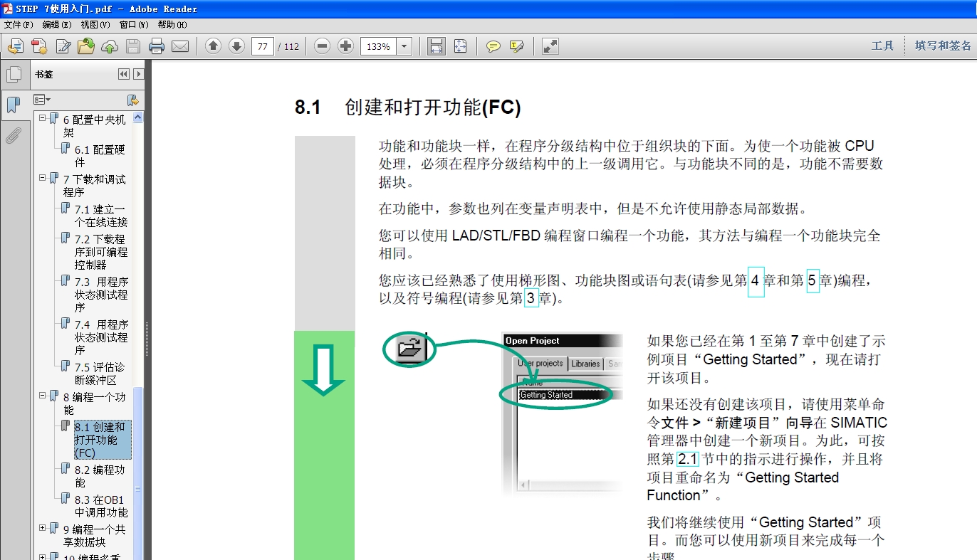Select bookmark 7.2 下载程序到可编程控制器
This screenshot has width=977, height=560.
pyautogui.click(x=101, y=252)
